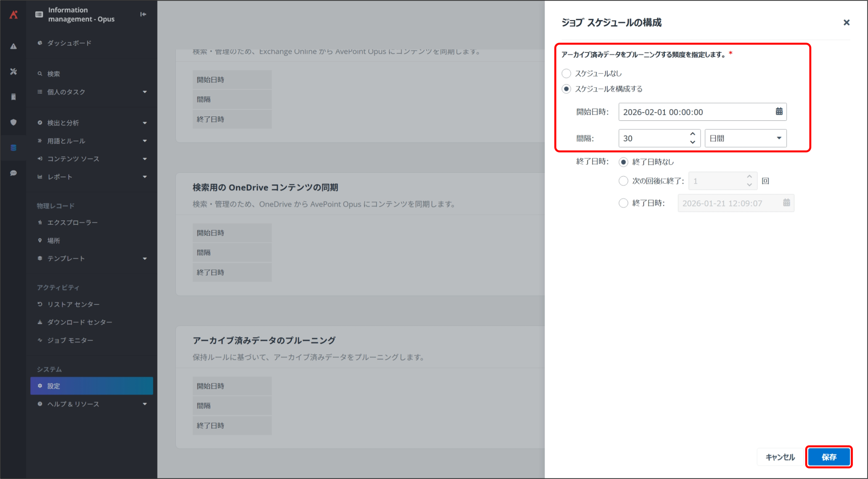868x479 pixels.
Task: Open the 日間 interval unit dropdown
Action: click(745, 138)
